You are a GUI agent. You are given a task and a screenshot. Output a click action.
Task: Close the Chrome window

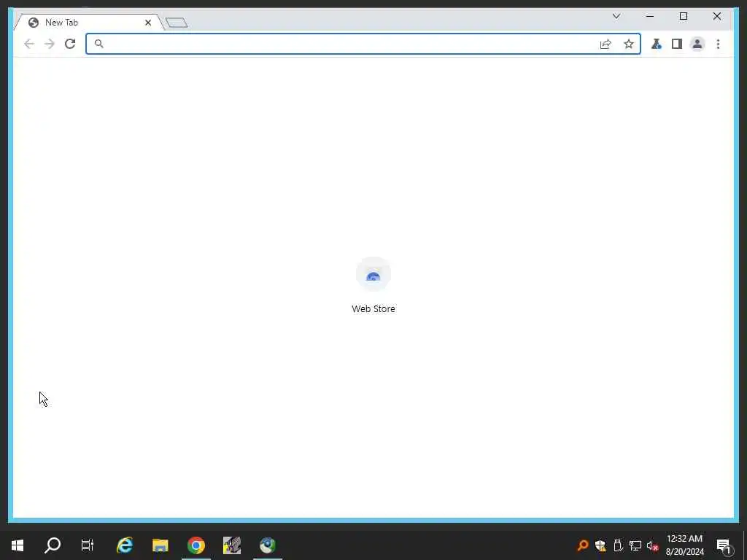(717, 16)
